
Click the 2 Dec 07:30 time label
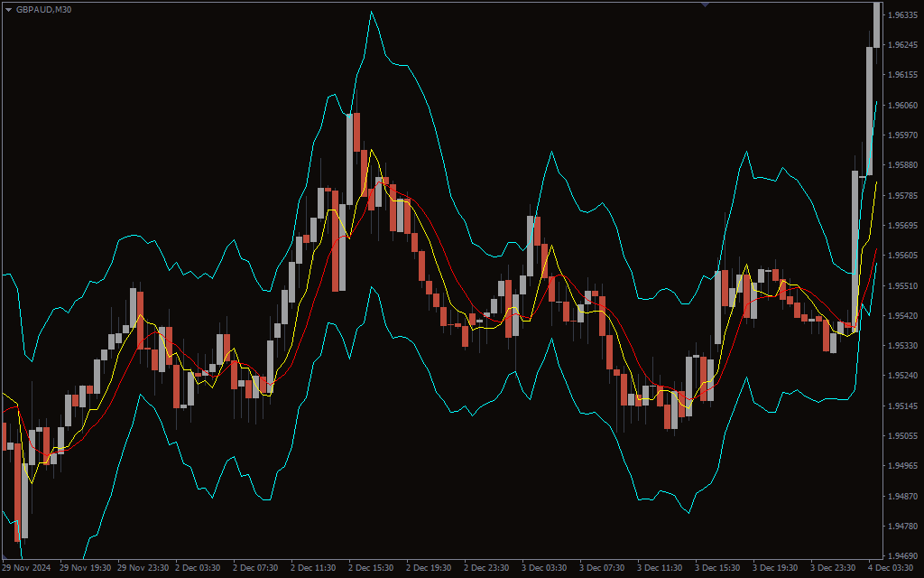[x=256, y=568]
